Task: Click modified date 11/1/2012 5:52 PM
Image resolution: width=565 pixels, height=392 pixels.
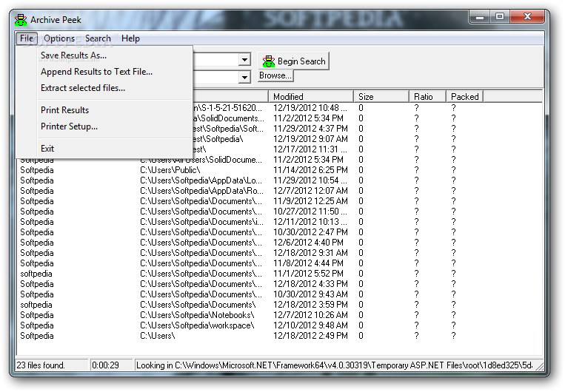Action: pos(308,274)
